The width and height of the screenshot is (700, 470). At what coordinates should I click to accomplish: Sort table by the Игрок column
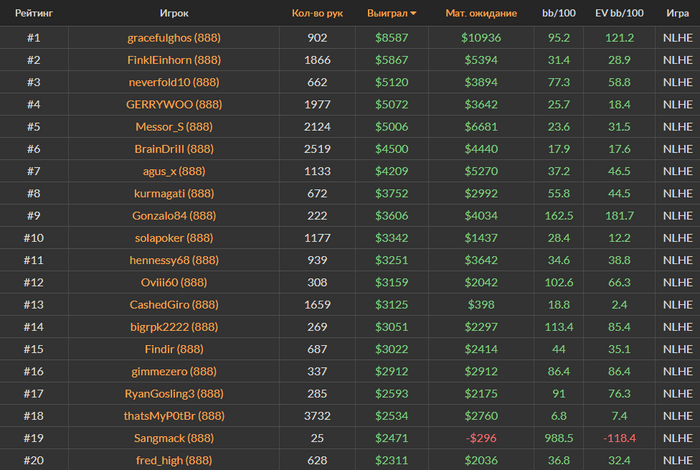(174, 13)
